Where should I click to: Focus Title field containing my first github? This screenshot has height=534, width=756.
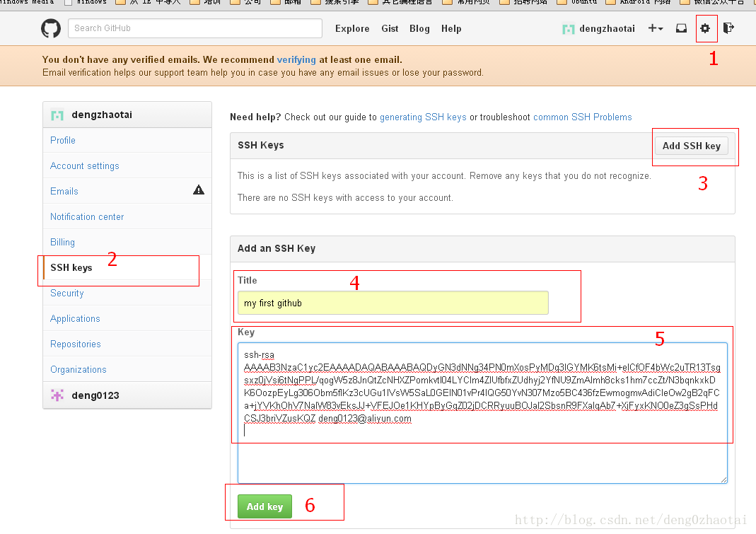coord(393,303)
